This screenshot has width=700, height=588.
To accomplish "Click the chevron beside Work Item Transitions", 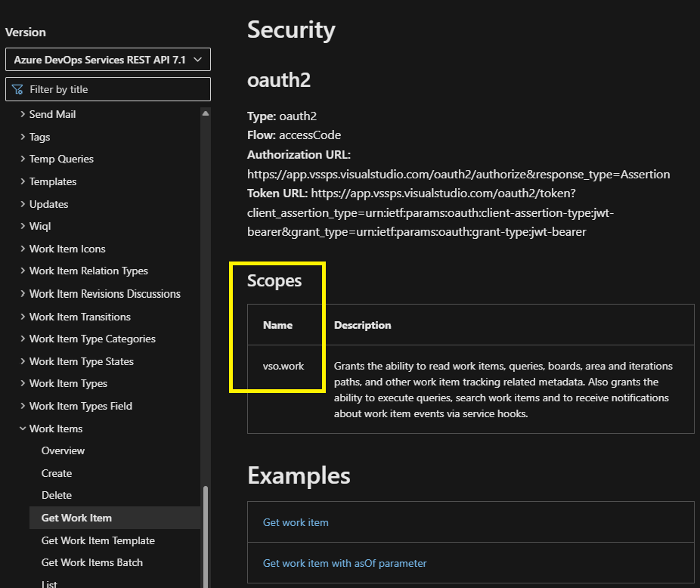I will (22, 316).
